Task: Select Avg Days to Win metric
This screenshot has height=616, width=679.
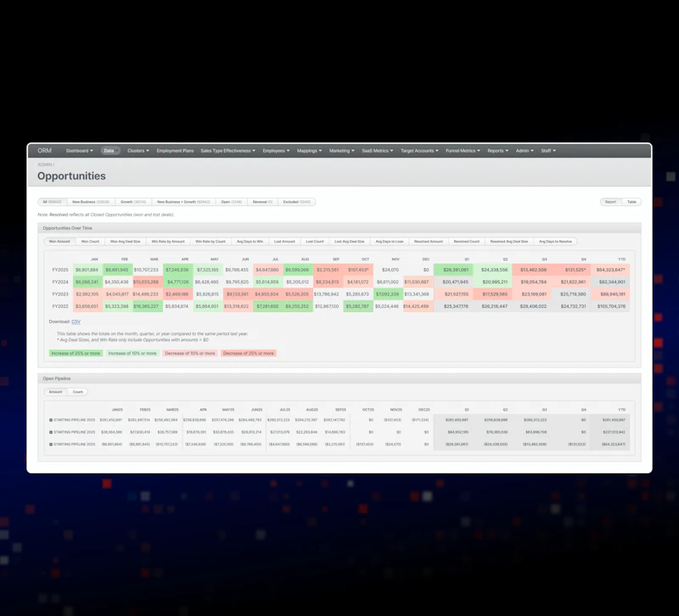Action: coord(250,242)
